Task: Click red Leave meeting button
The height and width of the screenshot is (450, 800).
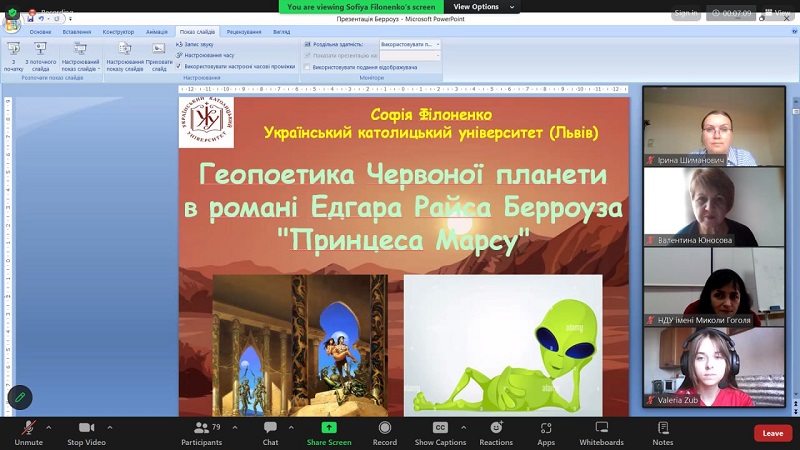Action: tap(772, 433)
